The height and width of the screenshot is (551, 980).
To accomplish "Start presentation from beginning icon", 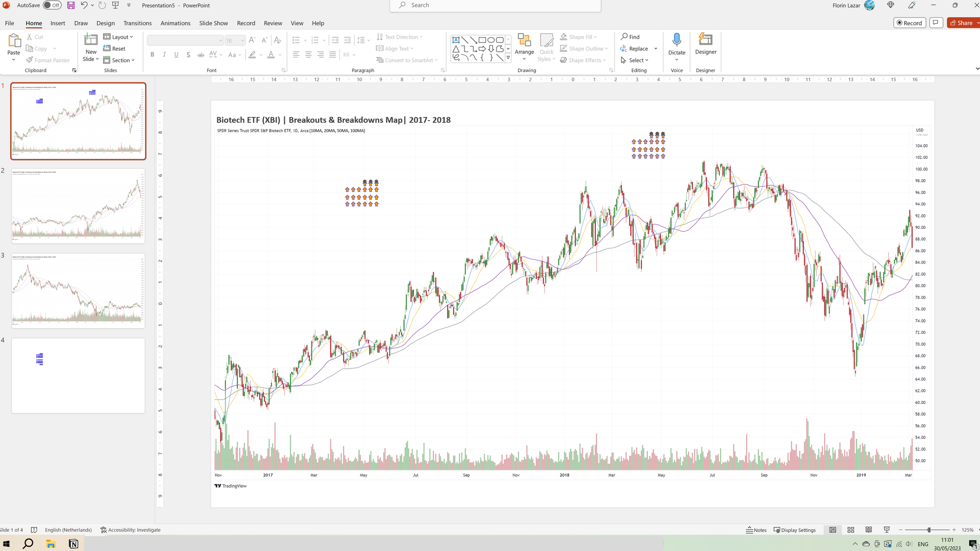I will point(116,5).
